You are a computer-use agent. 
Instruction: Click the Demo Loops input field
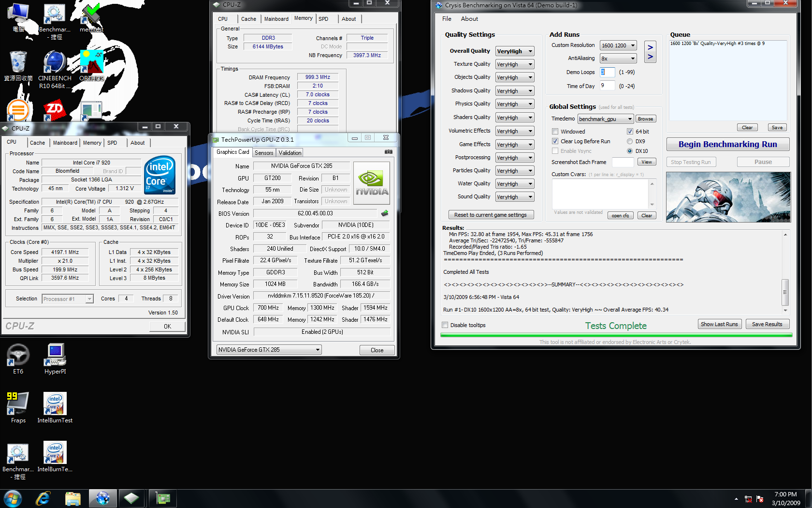pos(607,72)
